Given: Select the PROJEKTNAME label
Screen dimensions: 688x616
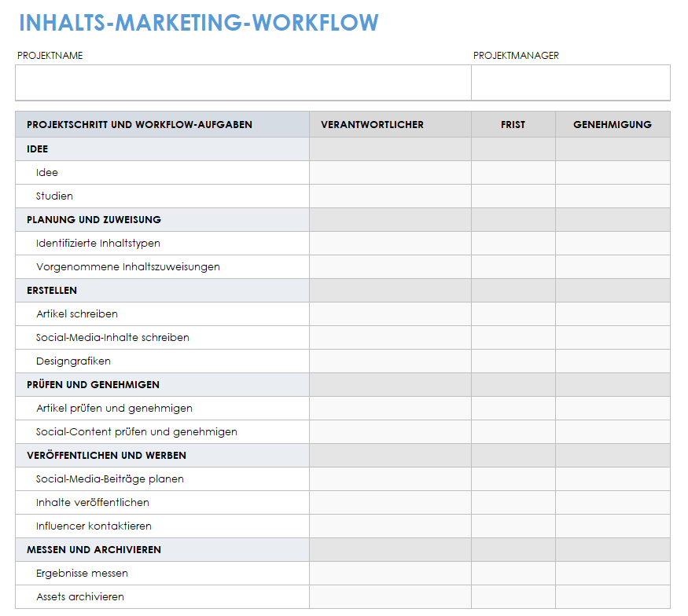Looking at the screenshot, I should [x=50, y=56].
